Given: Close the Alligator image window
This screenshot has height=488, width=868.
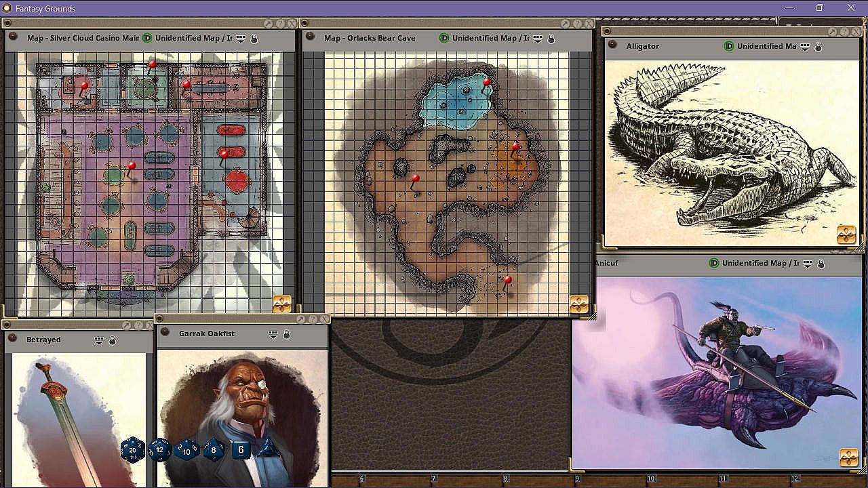Looking at the screenshot, I should click(x=856, y=32).
